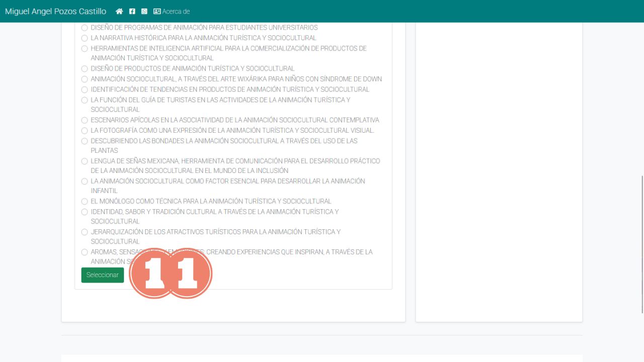Image resolution: width=644 pixels, height=362 pixels.
Task: Select radio for Diseño de programas de animación
Action: pos(85,28)
